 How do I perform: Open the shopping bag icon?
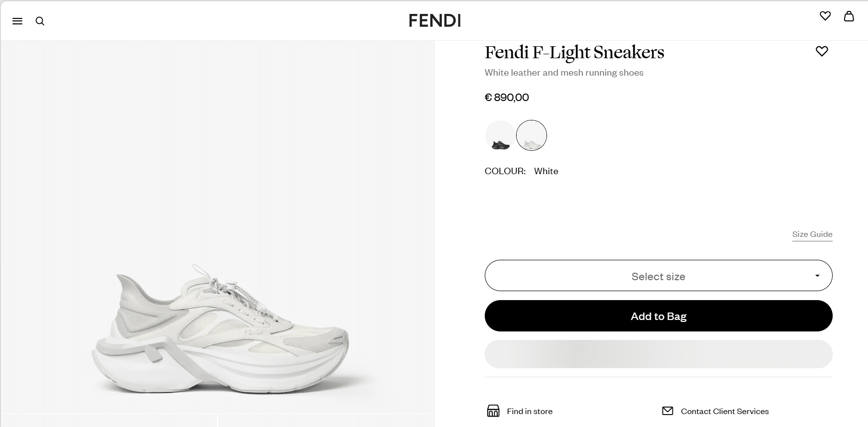tap(849, 16)
